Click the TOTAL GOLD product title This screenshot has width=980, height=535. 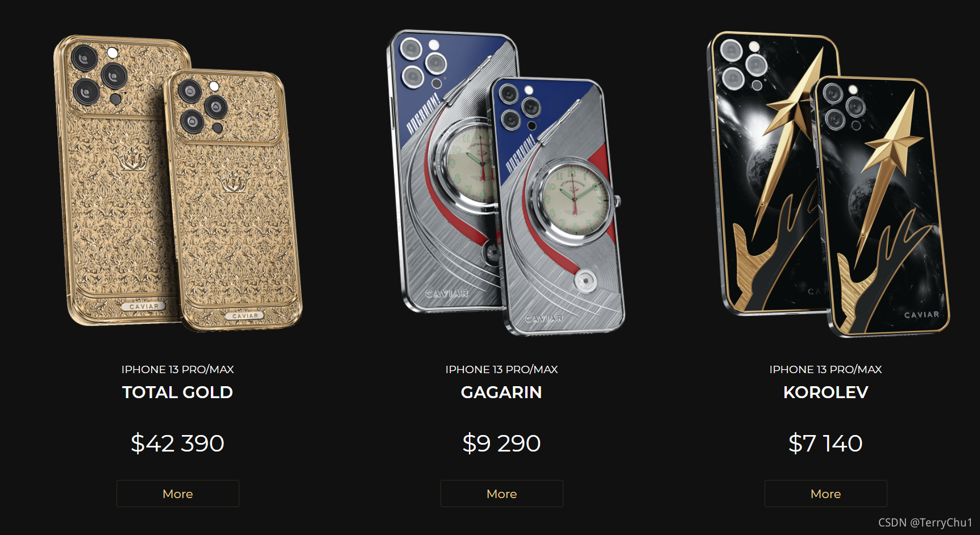click(178, 392)
